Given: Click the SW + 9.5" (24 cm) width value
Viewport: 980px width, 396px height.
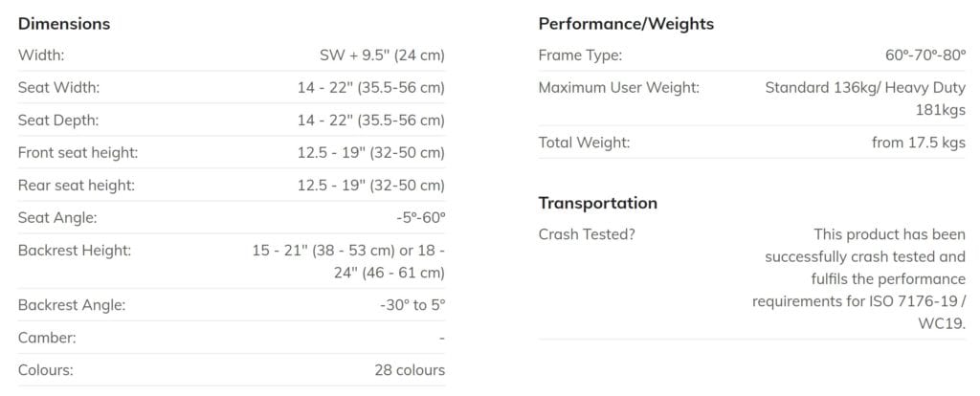Looking at the screenshot, I should click(x=382, y=55).
